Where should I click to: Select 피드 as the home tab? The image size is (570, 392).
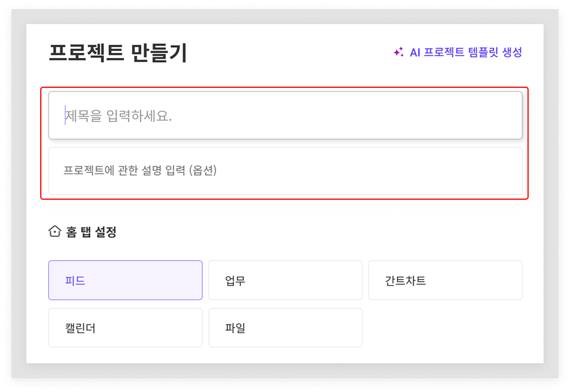coord(125,280)
